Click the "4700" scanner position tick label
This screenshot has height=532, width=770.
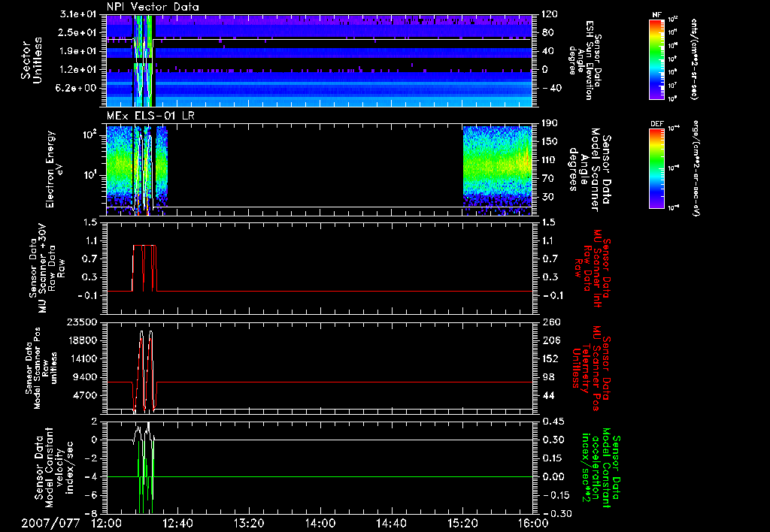[x=86, y=395]
